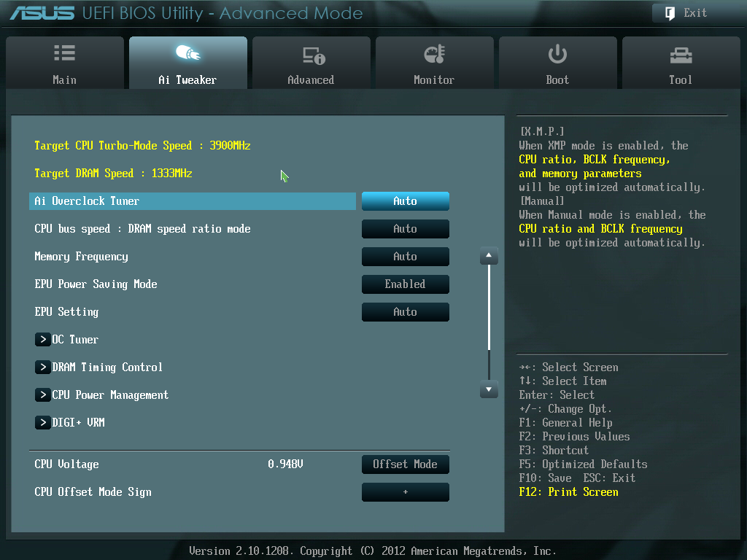Click the scroll up arrow icon
Image resolution: width=747 pixels, height=560 pixels.
[489, 257]
